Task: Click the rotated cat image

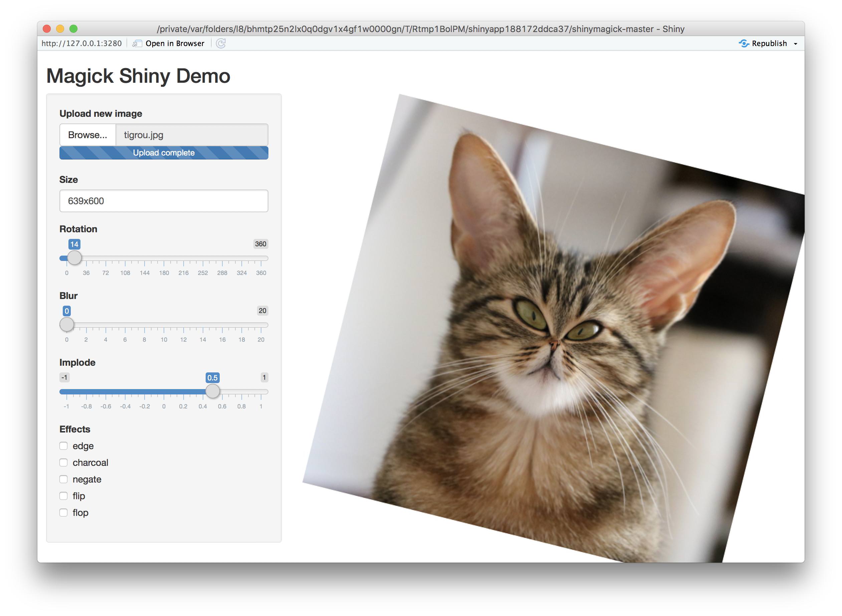Action: (x=552, y=328)
